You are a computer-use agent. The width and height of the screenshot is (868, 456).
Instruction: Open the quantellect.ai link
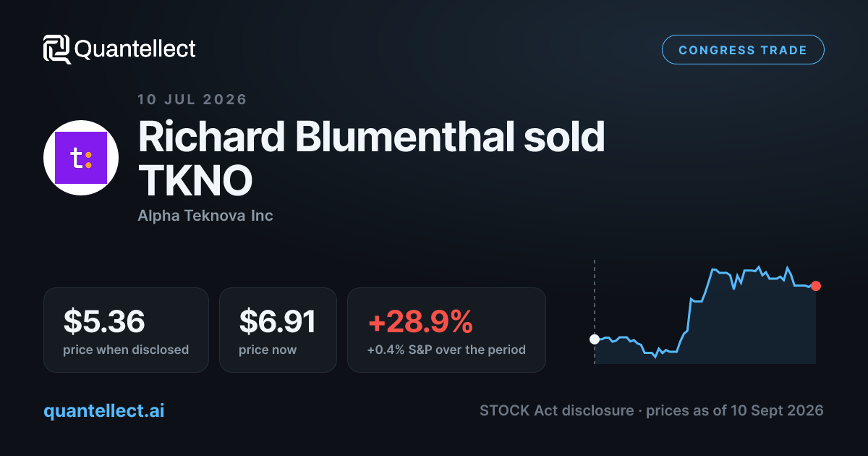[x=104, y=410]
